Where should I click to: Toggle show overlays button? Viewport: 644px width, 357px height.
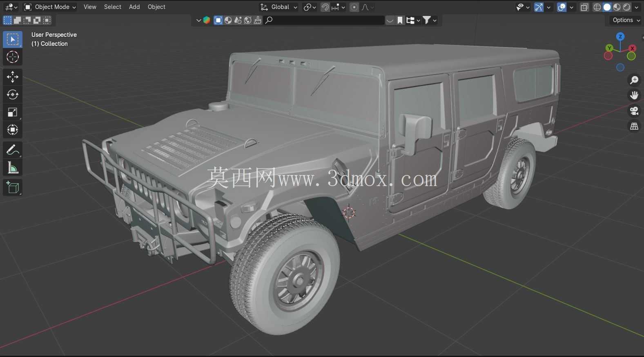click(562, 7)
